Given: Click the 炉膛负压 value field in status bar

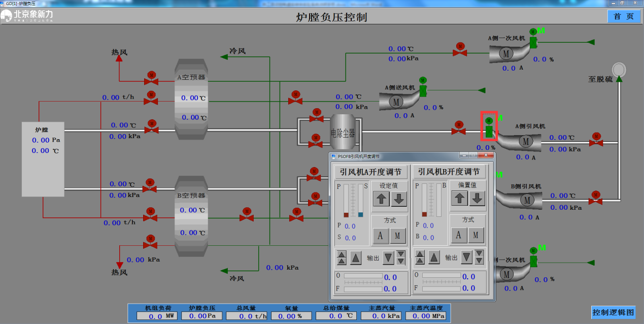Looking at the screenshot, I should click(x=202, y=316).
